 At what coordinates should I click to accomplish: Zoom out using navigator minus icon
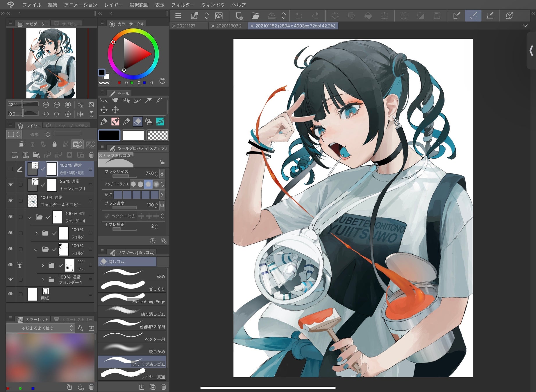[46, 105]
